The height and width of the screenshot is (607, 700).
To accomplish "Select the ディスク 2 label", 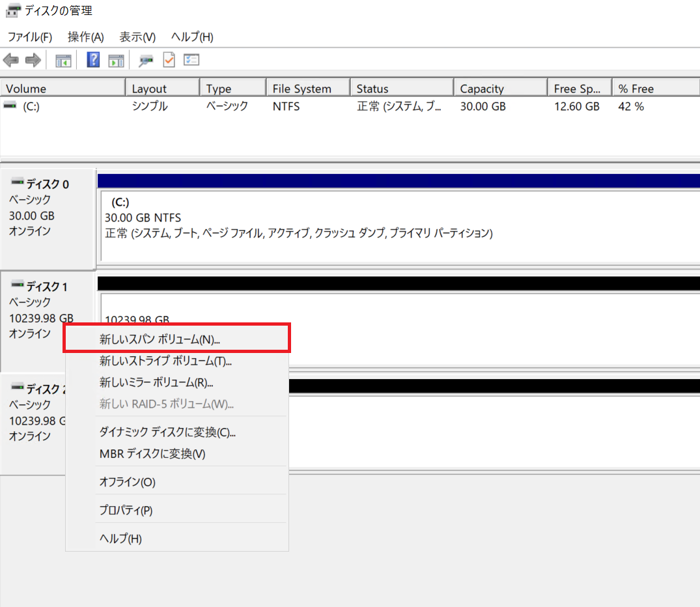I will [46, 389].
